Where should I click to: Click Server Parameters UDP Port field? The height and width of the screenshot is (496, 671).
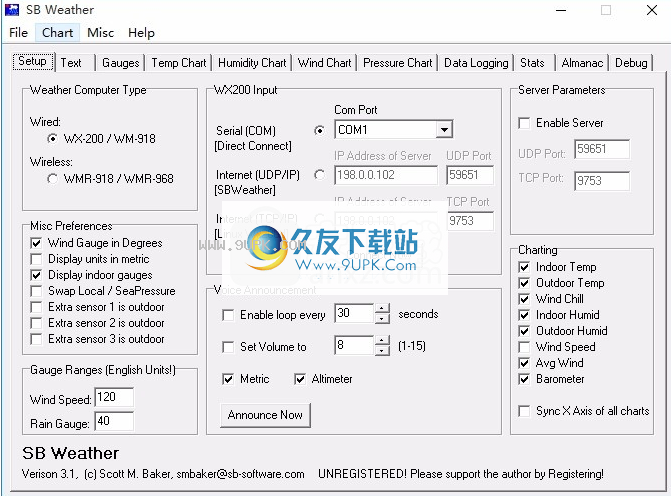pos(602,149)
